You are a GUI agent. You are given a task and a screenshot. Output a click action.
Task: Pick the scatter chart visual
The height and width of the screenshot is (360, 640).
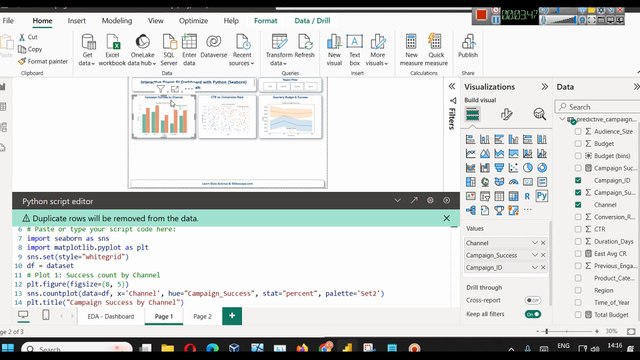click(x=513, y=168)
